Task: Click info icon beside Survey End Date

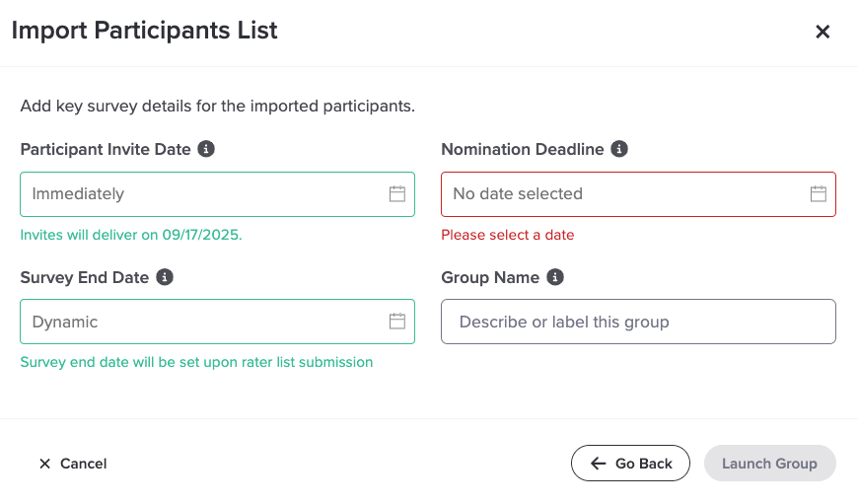Action: (165, 277)
